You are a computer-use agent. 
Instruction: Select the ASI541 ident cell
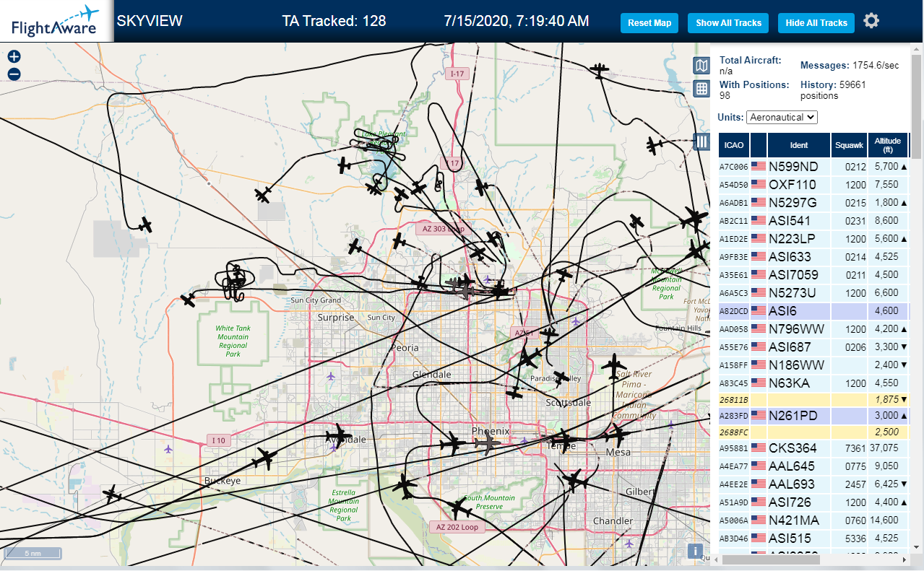799,221
